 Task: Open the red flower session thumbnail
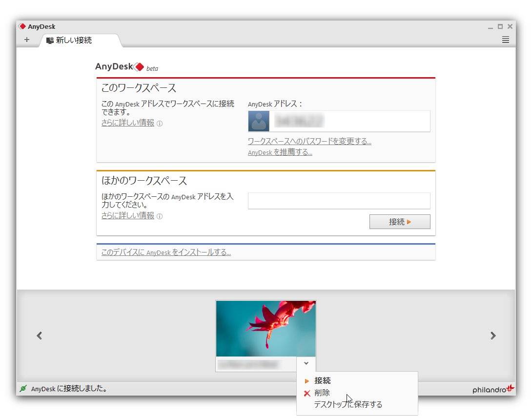coord(266,329)
